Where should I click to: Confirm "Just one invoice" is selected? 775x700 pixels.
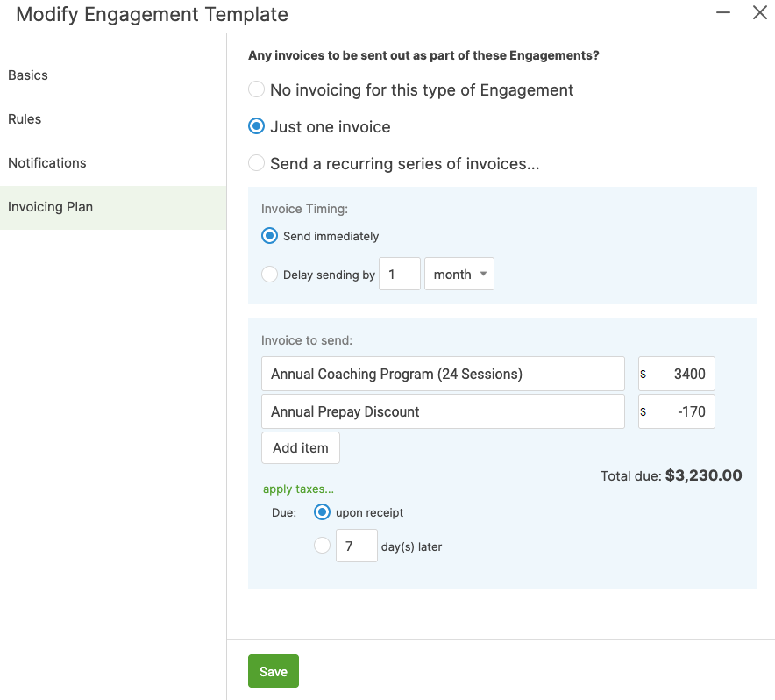click(x=256, y=126)
